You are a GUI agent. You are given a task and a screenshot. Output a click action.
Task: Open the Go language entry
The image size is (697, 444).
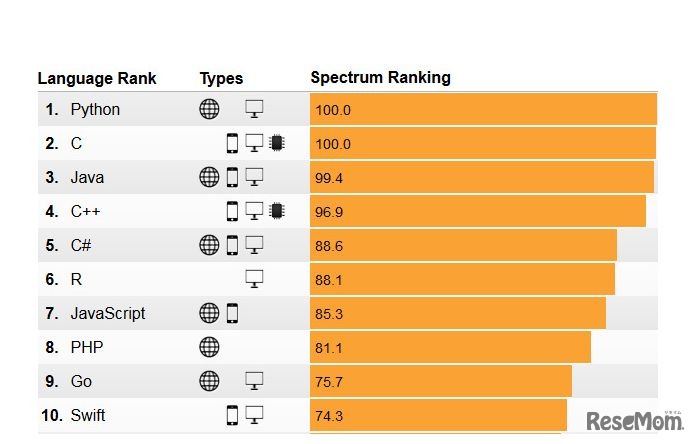pos(81,381)
